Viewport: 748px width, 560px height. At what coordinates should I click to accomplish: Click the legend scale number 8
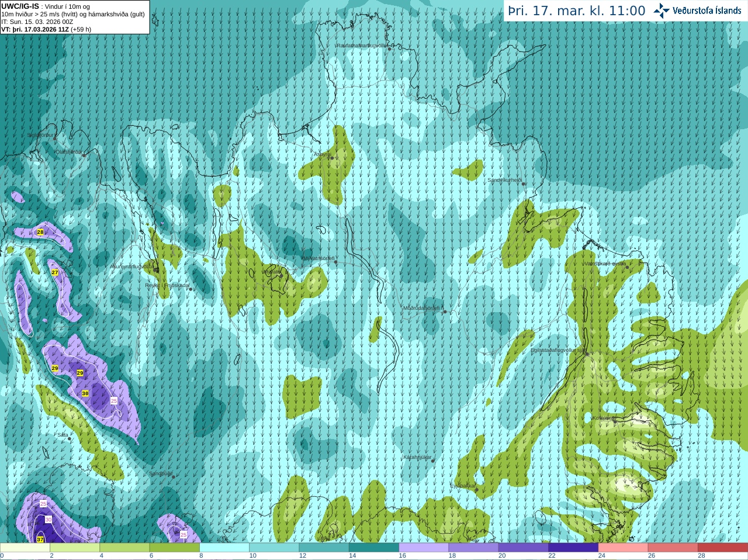(202, 556)
